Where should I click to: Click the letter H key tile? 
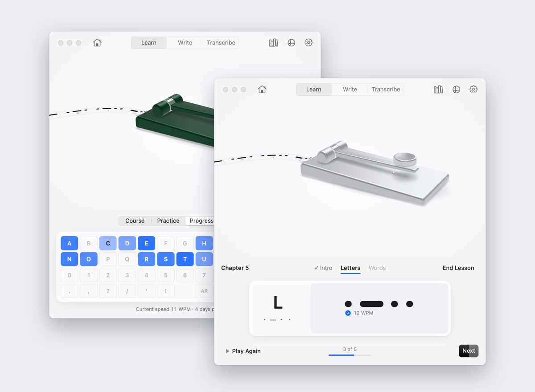pyautogui.click(x=204, y=243)
